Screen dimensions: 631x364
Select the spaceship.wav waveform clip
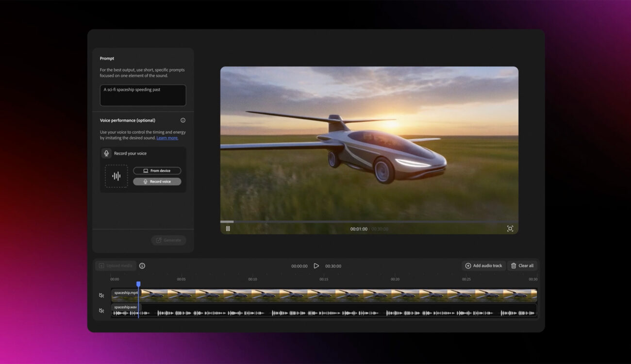click(x=324, y=311)
